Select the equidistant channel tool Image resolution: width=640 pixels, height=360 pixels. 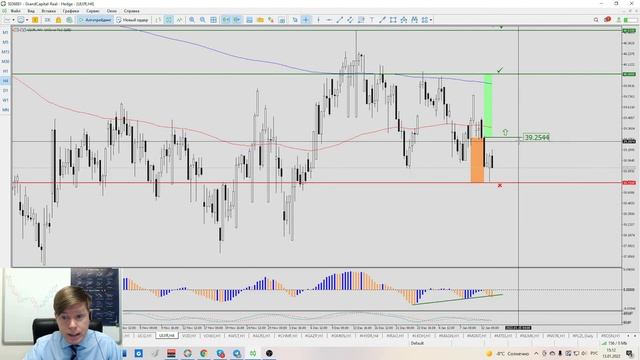350,20
